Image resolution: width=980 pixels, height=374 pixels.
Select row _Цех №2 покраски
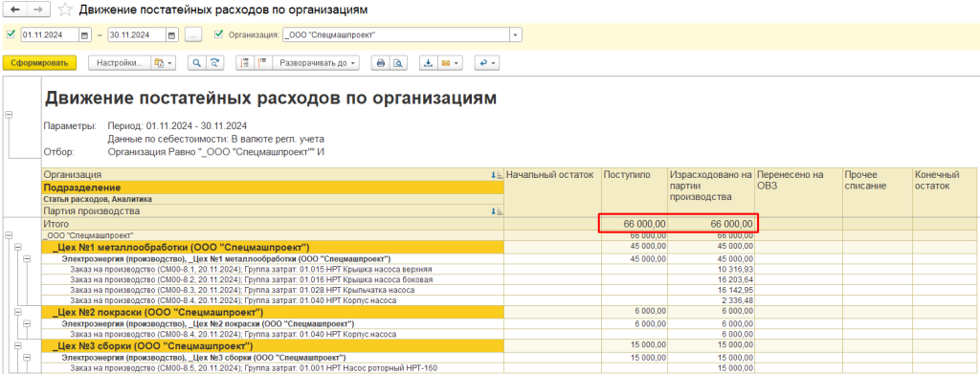[273, 312]
